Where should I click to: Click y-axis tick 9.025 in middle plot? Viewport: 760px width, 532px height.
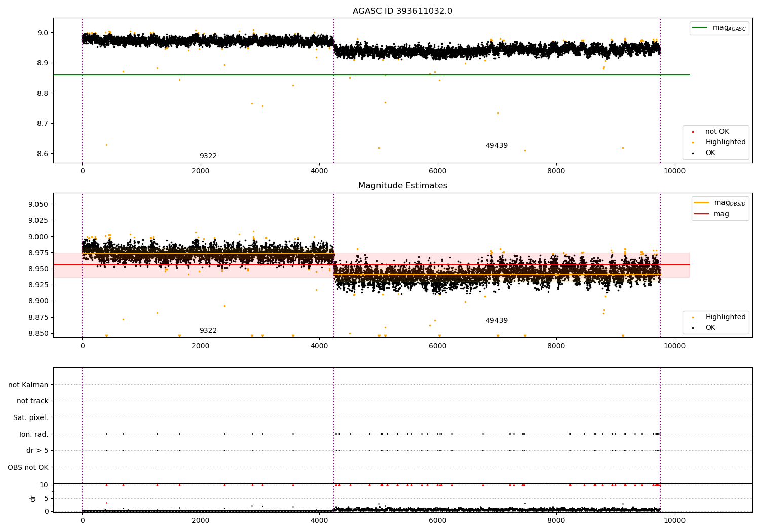pyautogui.click(x=38, y=220)
